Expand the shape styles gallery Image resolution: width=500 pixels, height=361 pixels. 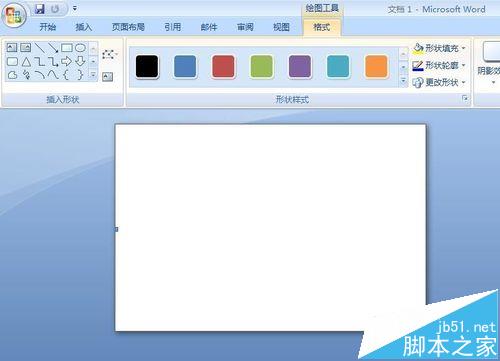click(404, 81)
